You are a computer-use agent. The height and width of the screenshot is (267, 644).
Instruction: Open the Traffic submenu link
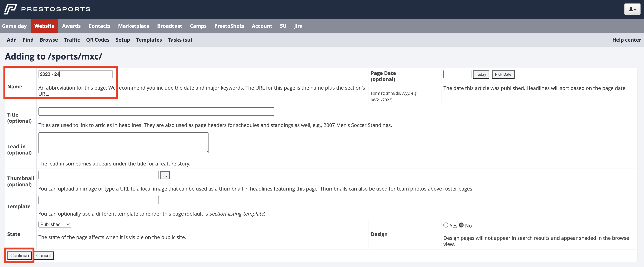tap(72, 39)
